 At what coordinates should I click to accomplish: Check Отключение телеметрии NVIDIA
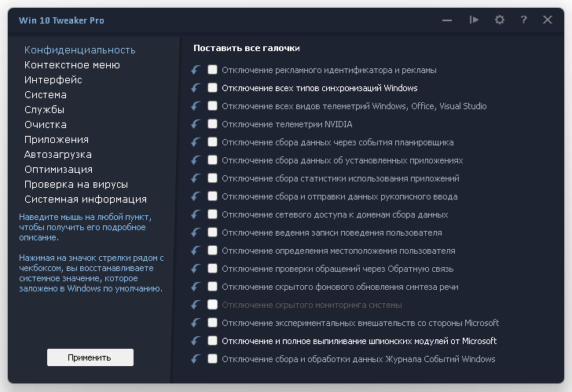(212, 123)
